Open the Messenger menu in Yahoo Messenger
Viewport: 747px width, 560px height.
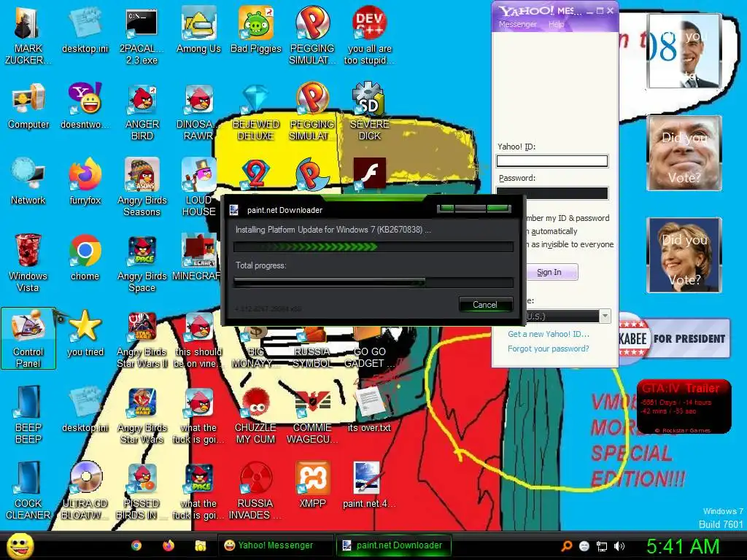tap(517, 24)
